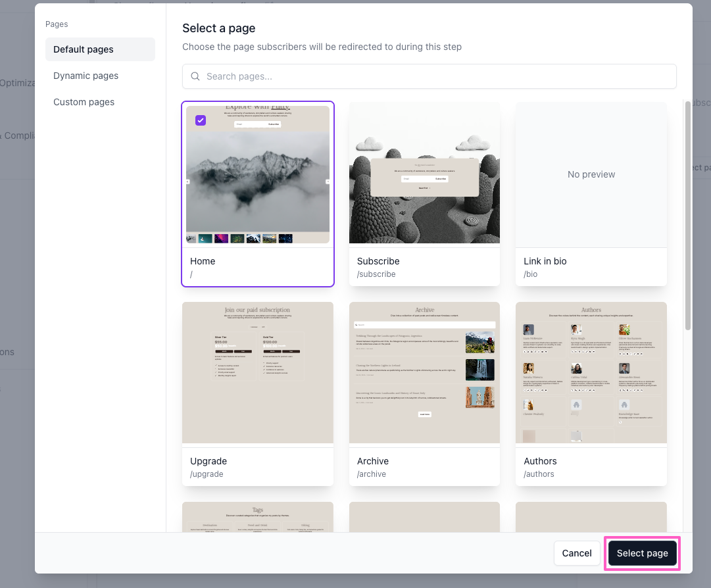Click the "/upgrade" path text
Screen dimensions: 711x588
207,474
